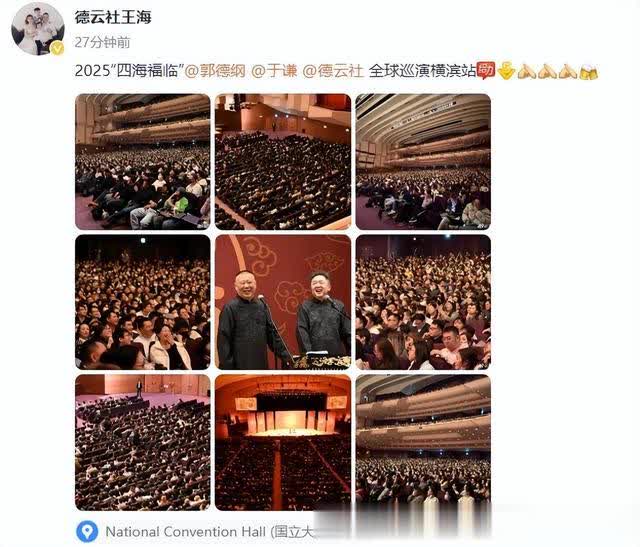Open the top-left audience seating photo

click(143, 162)
